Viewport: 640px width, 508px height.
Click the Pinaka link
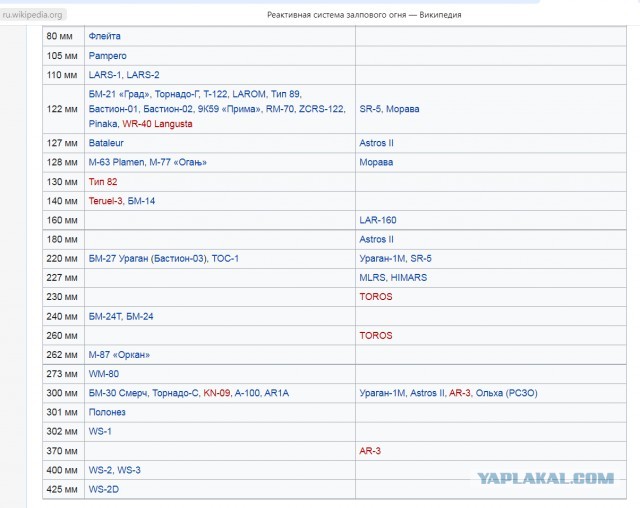click(x=102, y=124)
